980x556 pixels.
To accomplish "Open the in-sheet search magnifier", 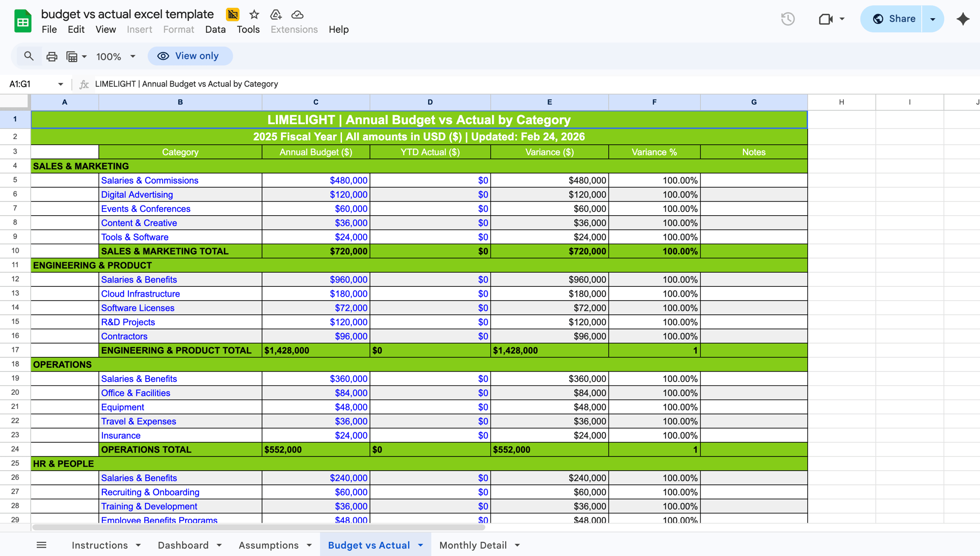I will (x=28, y=56).
